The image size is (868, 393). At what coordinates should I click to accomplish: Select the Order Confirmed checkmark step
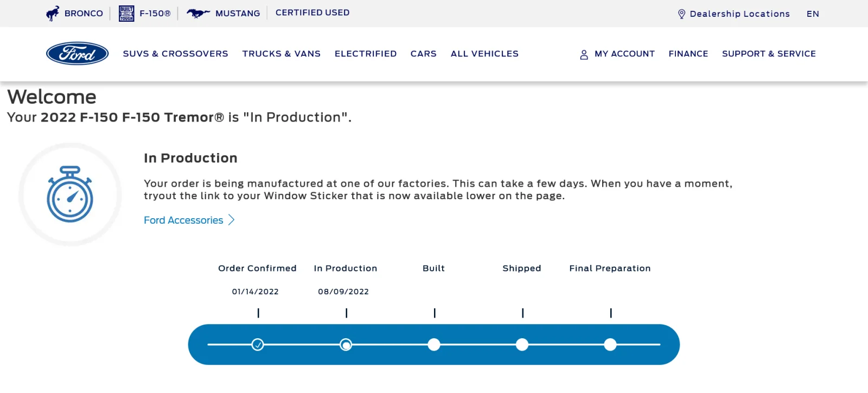pos(258,345)
